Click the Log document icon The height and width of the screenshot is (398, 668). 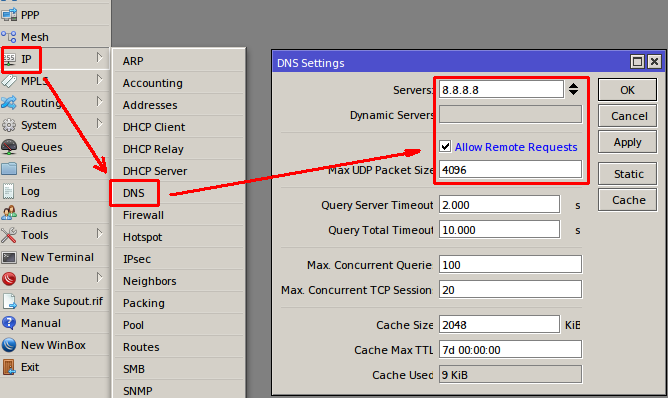click(x=9, y=191)
